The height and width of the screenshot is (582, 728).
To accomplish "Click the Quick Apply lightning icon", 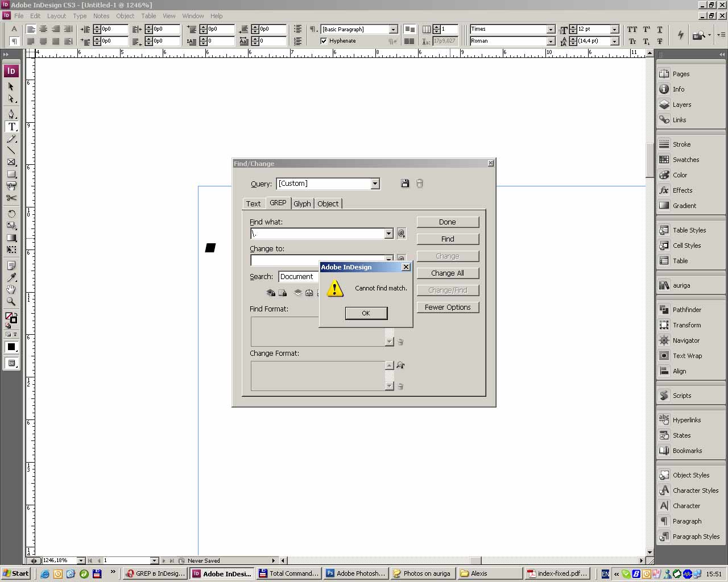I will click(680, 35).
